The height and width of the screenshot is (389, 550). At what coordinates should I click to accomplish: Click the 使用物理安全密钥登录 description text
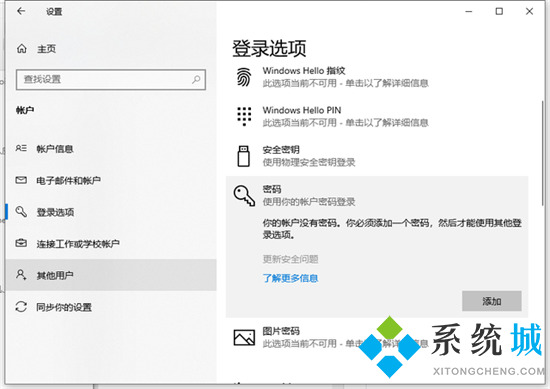coord(309,162)
